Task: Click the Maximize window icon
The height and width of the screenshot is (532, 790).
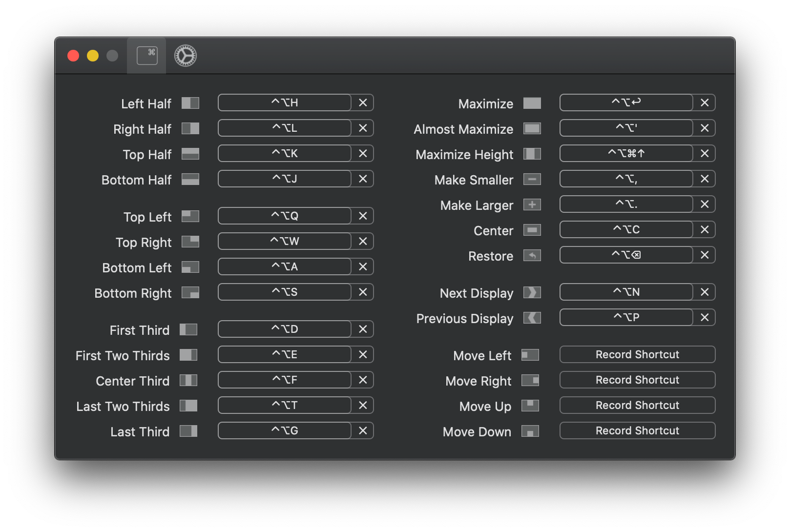Action: (533, 103)
